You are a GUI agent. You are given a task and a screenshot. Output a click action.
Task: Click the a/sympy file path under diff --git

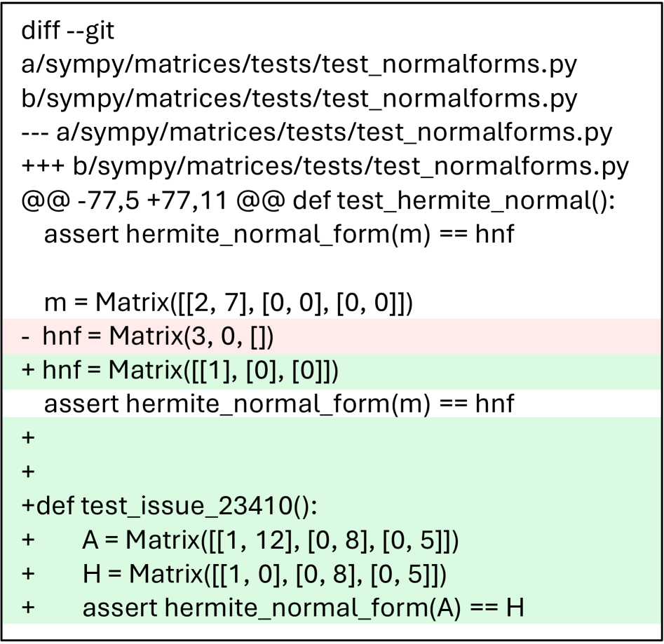point(299,65)
